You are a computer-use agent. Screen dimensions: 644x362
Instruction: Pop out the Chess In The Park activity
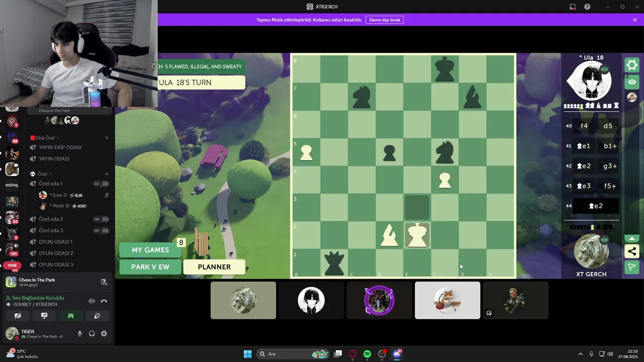[104, 282]
